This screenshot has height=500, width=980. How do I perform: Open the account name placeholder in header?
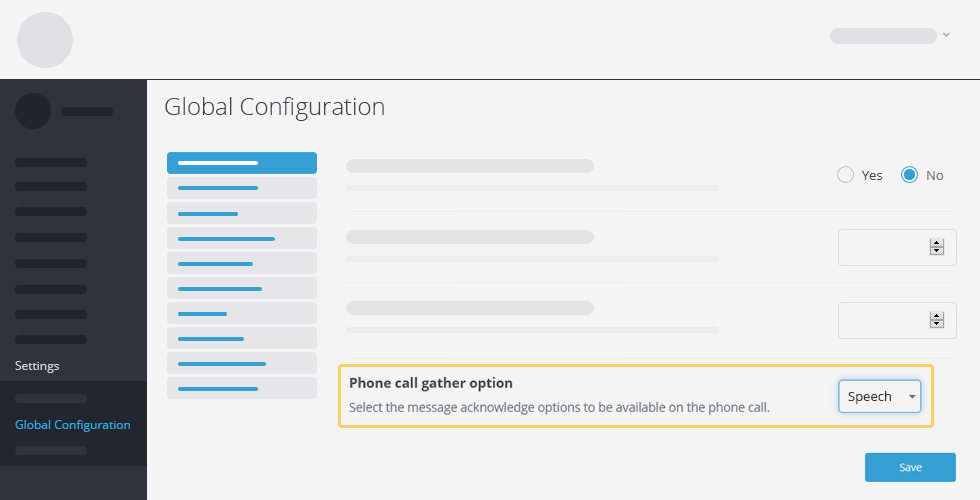coord(883,36)
